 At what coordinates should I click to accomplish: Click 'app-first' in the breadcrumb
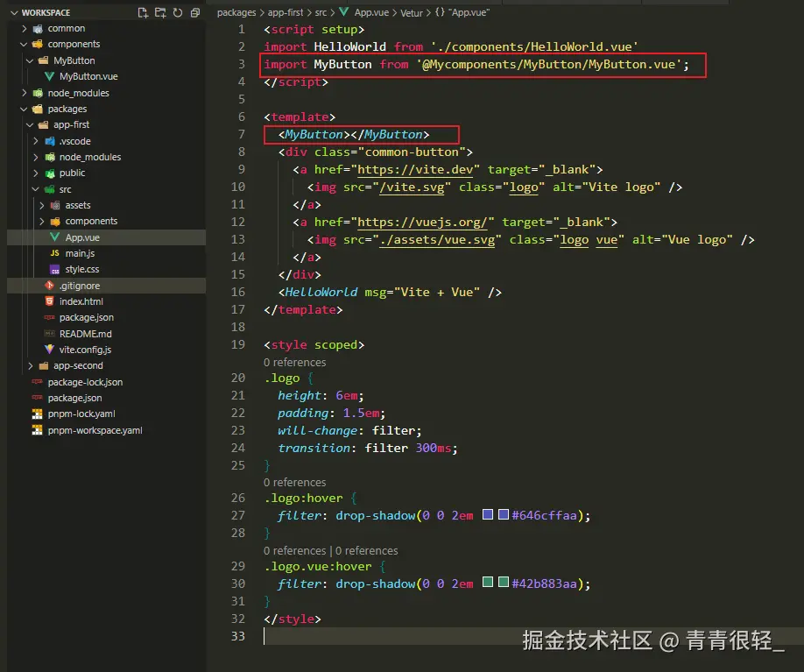coord(286,13)
